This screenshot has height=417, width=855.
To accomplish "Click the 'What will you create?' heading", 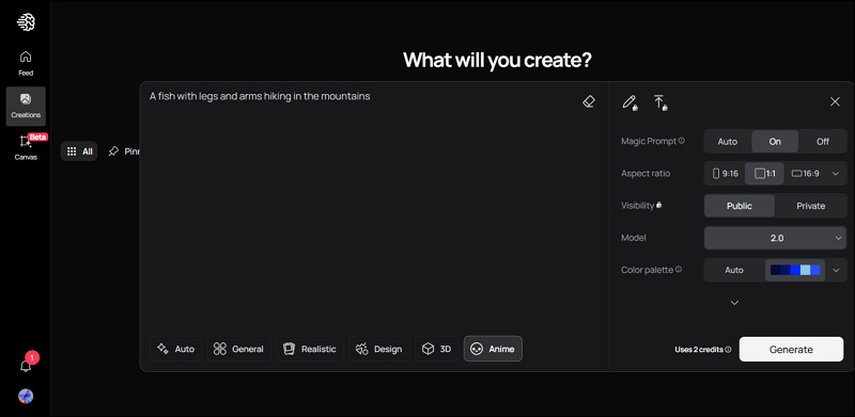I will pos(497,60).
